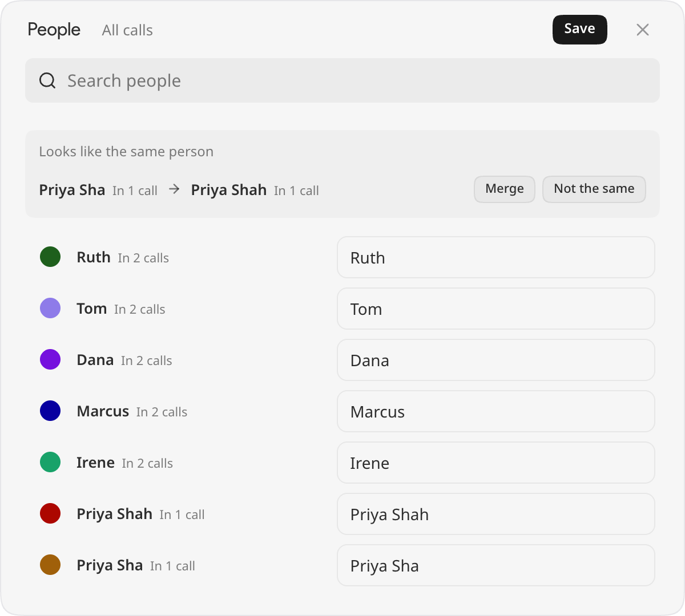The image size is (685, 616).
Task: Edit the Priya Shah name field
Action: tap(496, 514)
